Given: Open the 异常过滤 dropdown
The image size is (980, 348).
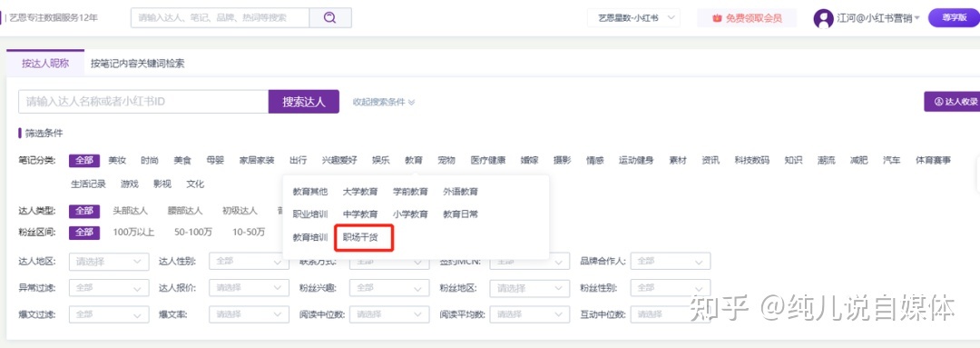Looking at the screenshot, I should [109, 288].
